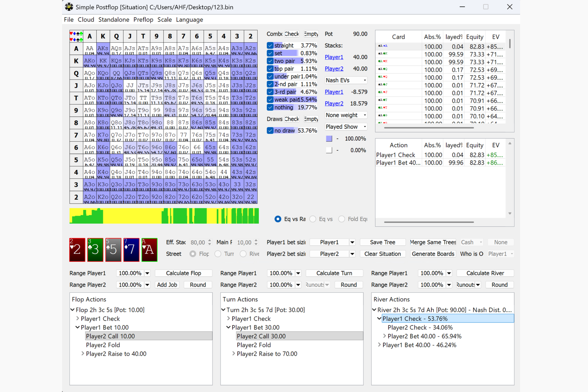This screenshot has width=588, height=392.
Task: Select the Ace of hearts board card
Action: (x=149, y=250)
